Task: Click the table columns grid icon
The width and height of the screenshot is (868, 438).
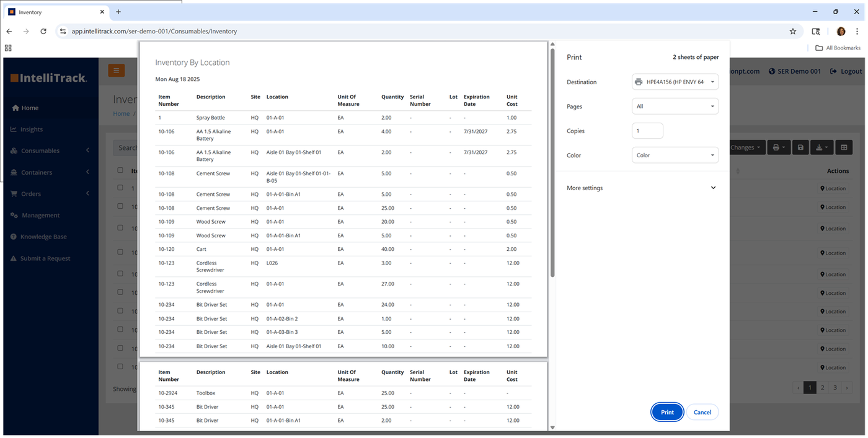Action: coord(843,147)
